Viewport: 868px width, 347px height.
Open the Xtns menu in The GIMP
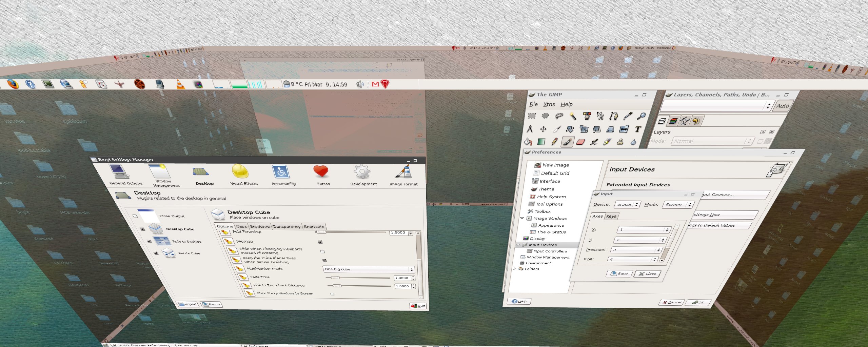point(549,104)
